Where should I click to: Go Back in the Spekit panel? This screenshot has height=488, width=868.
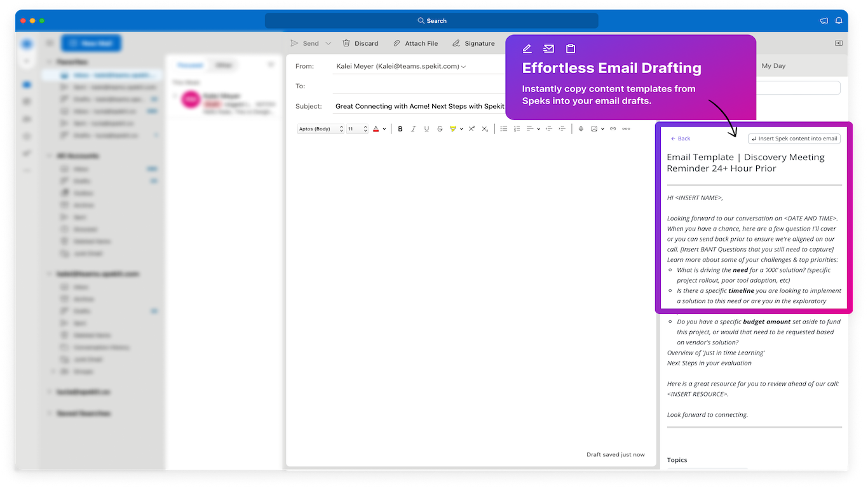(681, 139)
